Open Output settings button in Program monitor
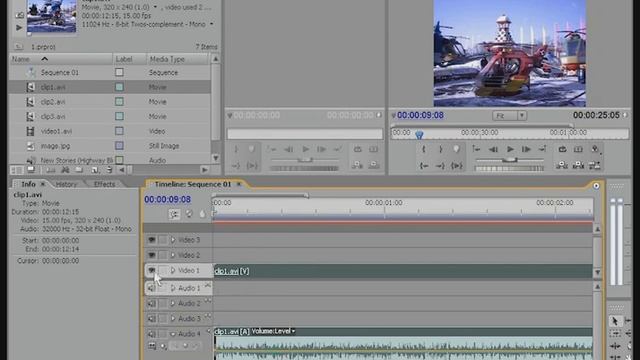 click(x=595, y=149)
